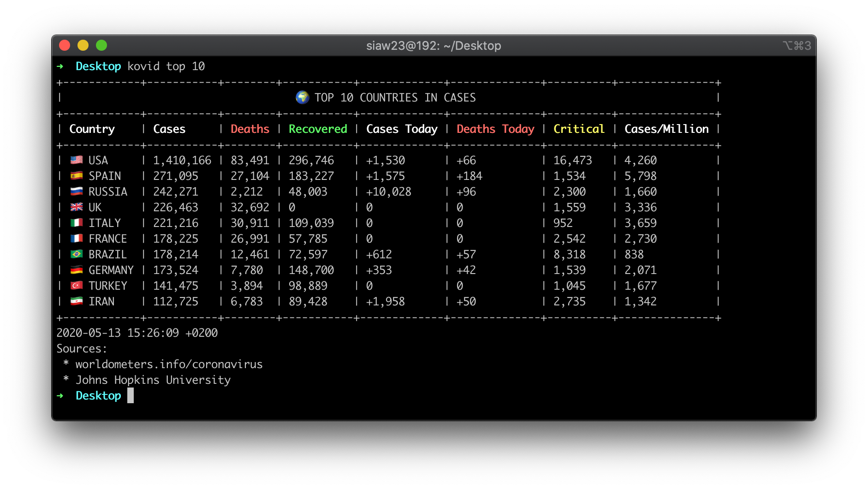868x489 pixels.
Task: Click the Cases column header
Action: point(169,129)
